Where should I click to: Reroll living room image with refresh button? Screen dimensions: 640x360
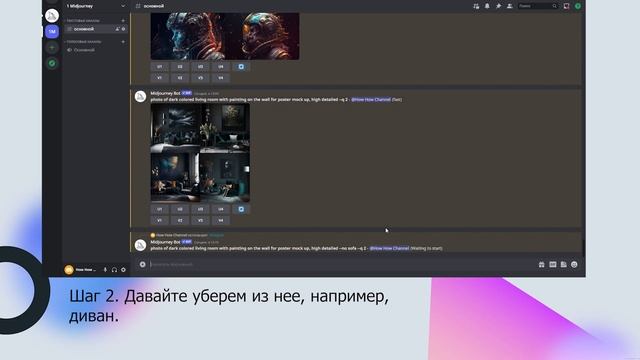(x=241, y=209)
